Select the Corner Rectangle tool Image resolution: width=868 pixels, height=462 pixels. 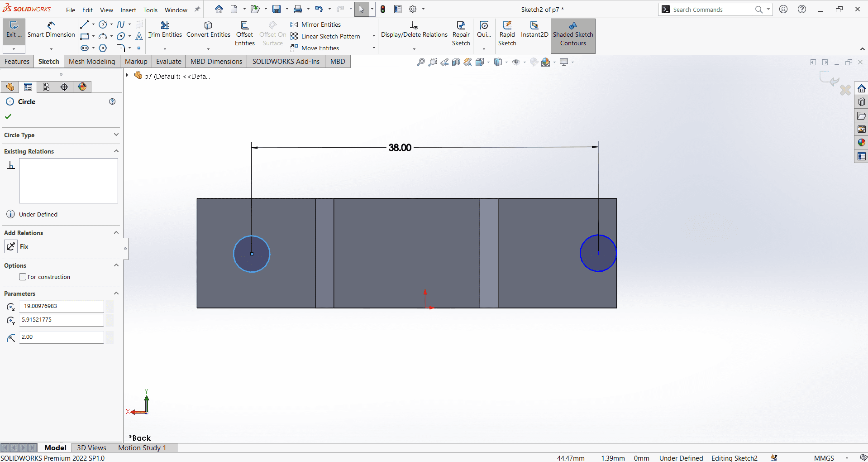84,36
